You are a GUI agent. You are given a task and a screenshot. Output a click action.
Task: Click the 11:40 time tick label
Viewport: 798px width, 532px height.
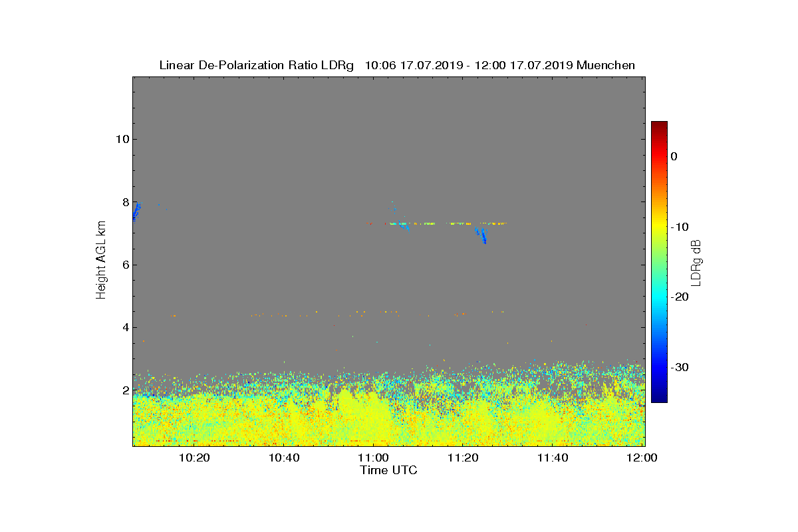pyautogui.click(x=553, y=458)
